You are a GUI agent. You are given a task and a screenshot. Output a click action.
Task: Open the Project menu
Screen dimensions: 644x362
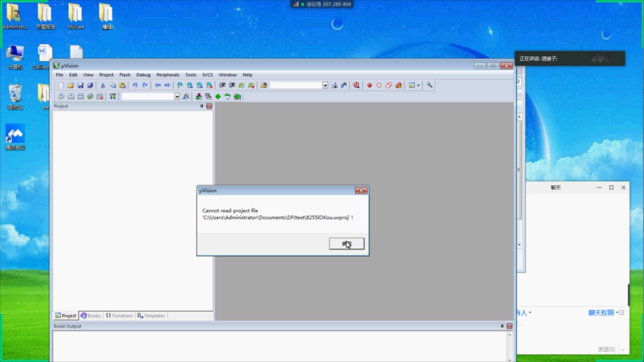click(x=106, y=75)
